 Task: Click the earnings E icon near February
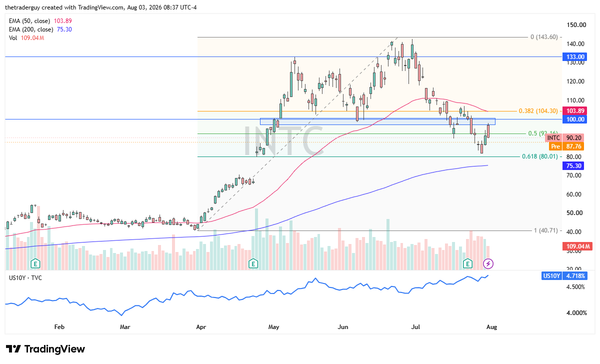(35, 263)
